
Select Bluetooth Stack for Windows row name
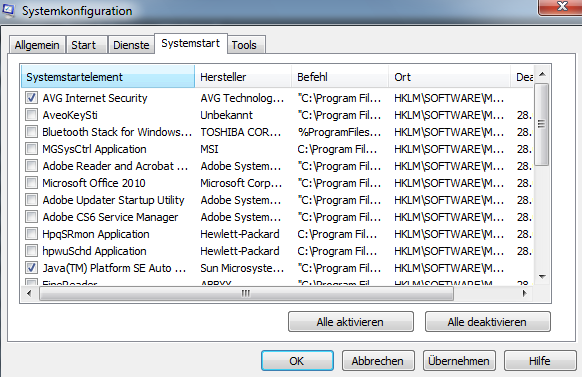(x=117, y=132)
